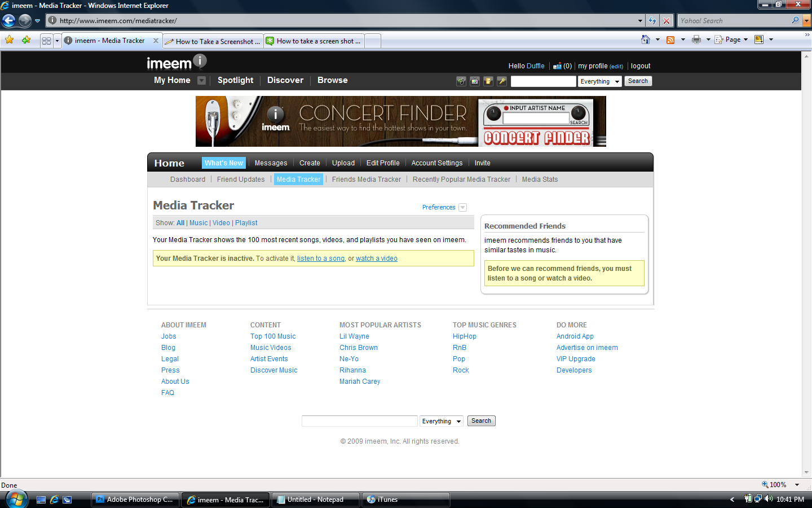Image resolution: width=812 pixels, height=508 pixels.
Task: Click the top imeem search text field
Action: click(x=544, y=81)
